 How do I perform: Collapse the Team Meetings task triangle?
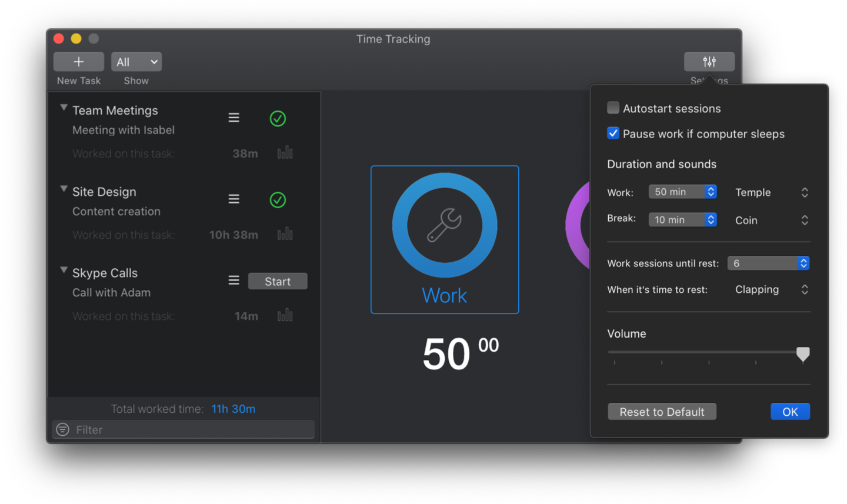(x=64, y=108)
